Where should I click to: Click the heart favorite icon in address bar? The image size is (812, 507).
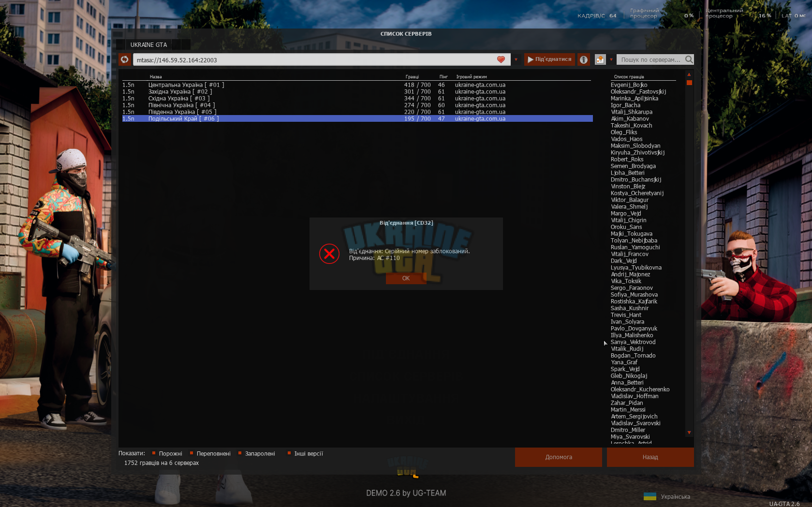(x=501, y=59)
